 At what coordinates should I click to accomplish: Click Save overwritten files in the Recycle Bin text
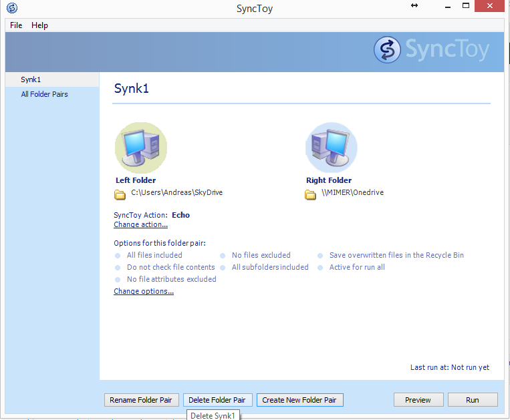[396, 255]
